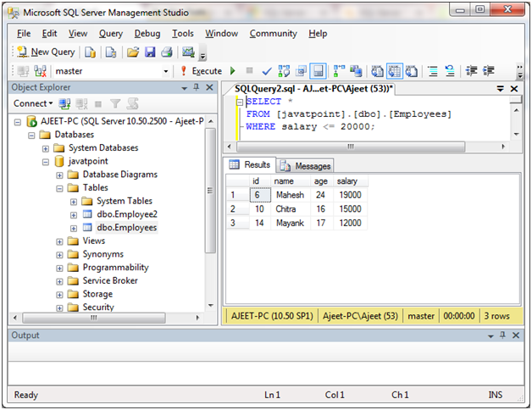Click the New Query button
Screen dimensions: 532x410
[x=46, y=52]
